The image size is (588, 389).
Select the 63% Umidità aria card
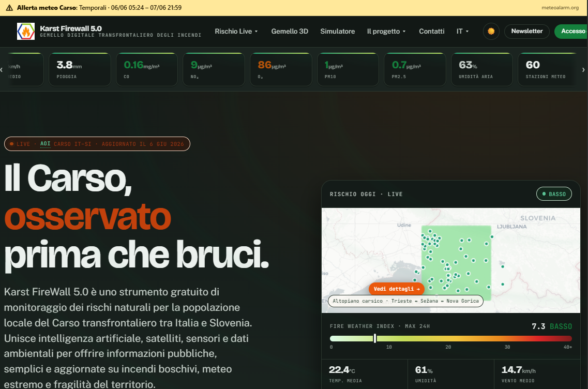(482, 69)
